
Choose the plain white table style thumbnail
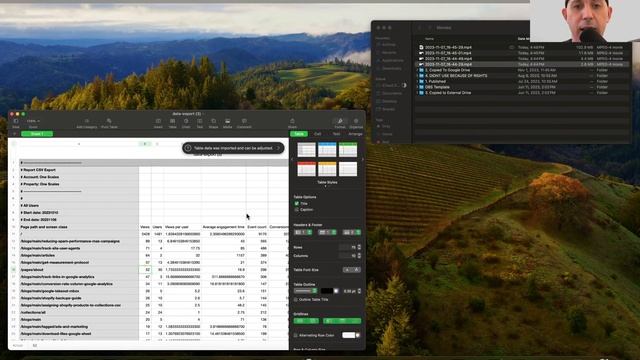click(x=348, y=169)
